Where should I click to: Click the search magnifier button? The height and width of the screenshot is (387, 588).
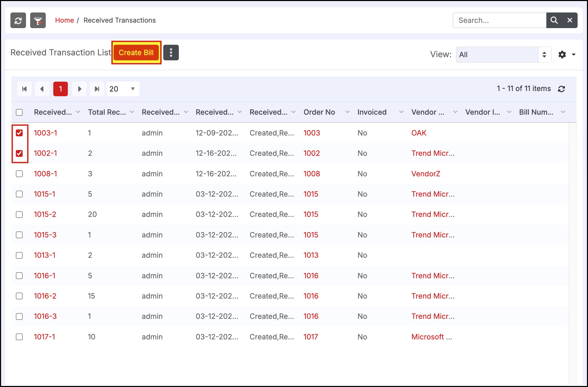click(554, 20)
